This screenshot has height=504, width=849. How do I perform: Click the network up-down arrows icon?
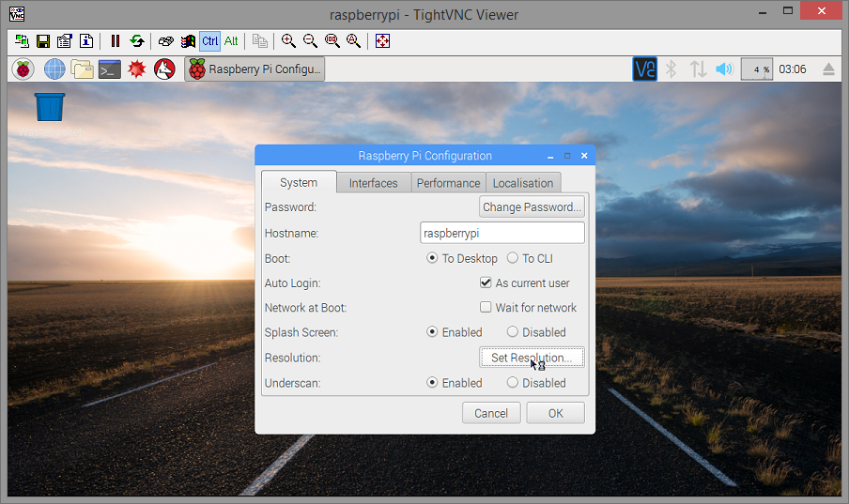point(698,69)
